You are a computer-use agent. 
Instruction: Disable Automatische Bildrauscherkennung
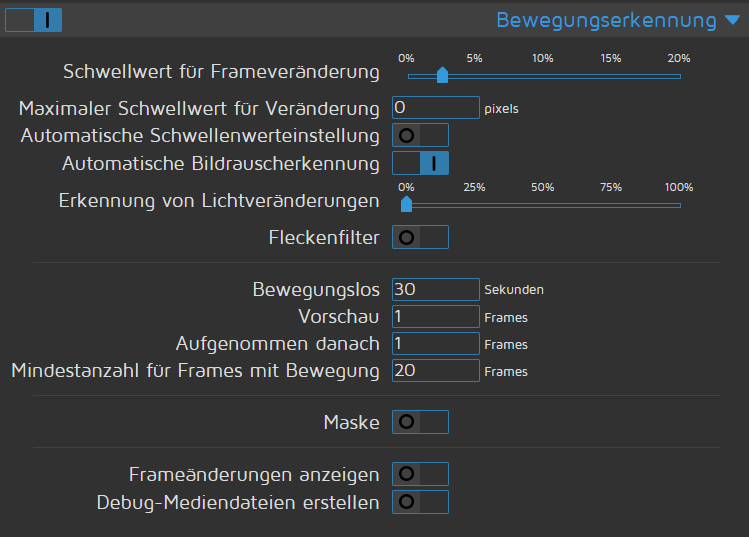coord(420,163)
